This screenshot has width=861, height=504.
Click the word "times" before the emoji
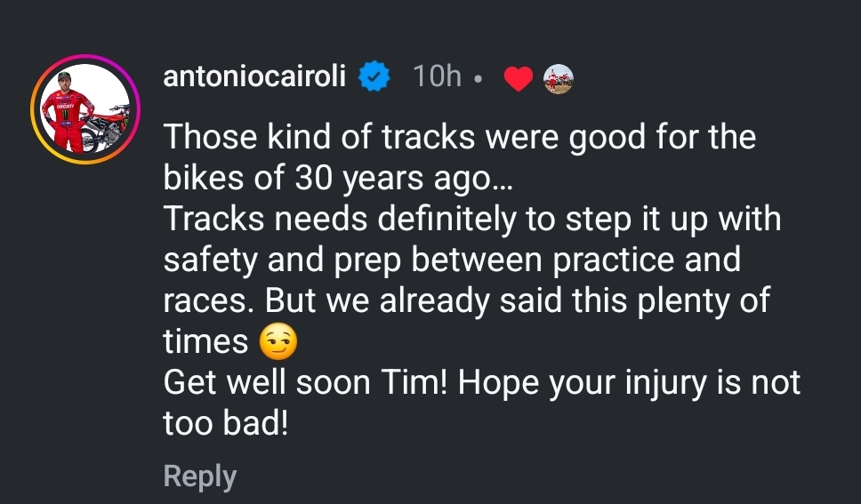tap(205, 342)
